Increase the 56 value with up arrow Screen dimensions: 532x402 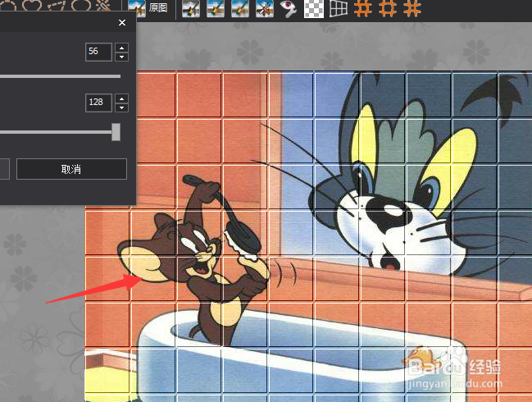tap(122, 48)
